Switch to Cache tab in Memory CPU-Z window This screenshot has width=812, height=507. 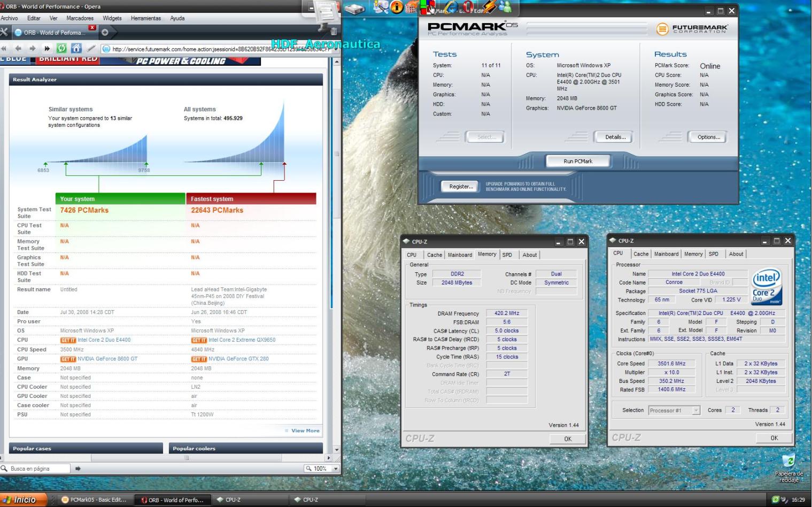[x=434, y=255]
